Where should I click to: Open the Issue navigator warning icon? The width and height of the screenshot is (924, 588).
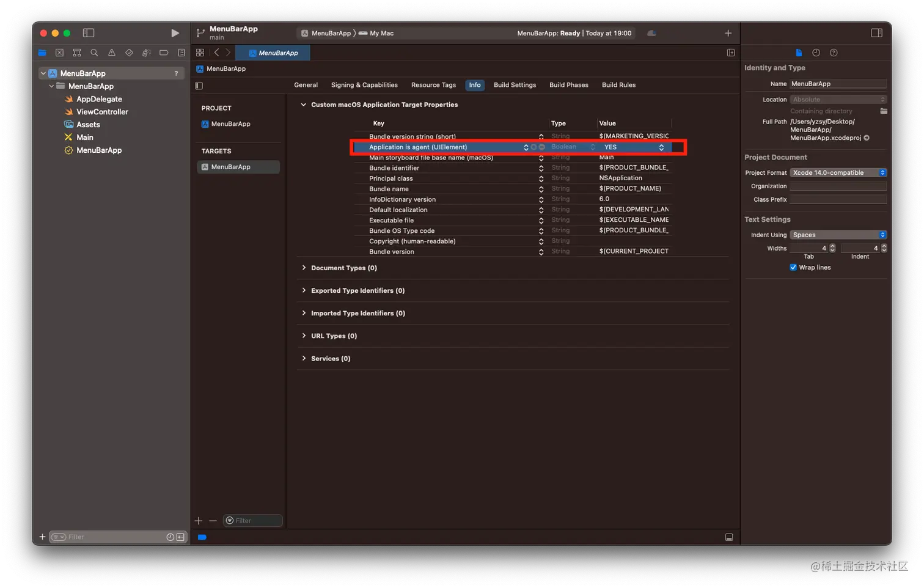[x=111, y=53]
